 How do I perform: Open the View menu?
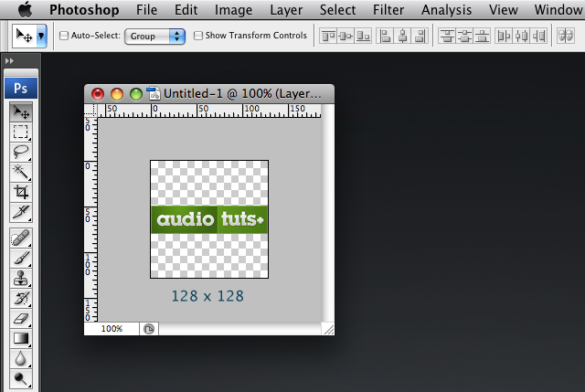coord(504,10)
